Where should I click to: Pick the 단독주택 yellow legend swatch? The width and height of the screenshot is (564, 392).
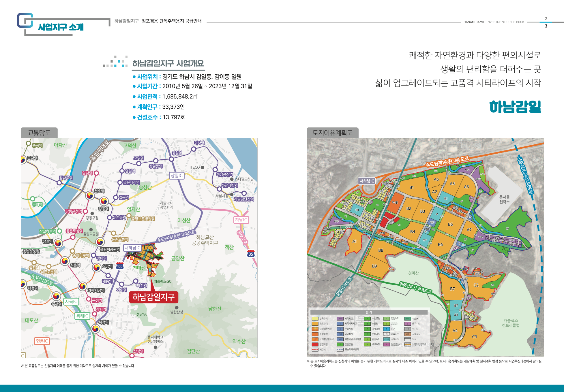[x=315, y=318]
